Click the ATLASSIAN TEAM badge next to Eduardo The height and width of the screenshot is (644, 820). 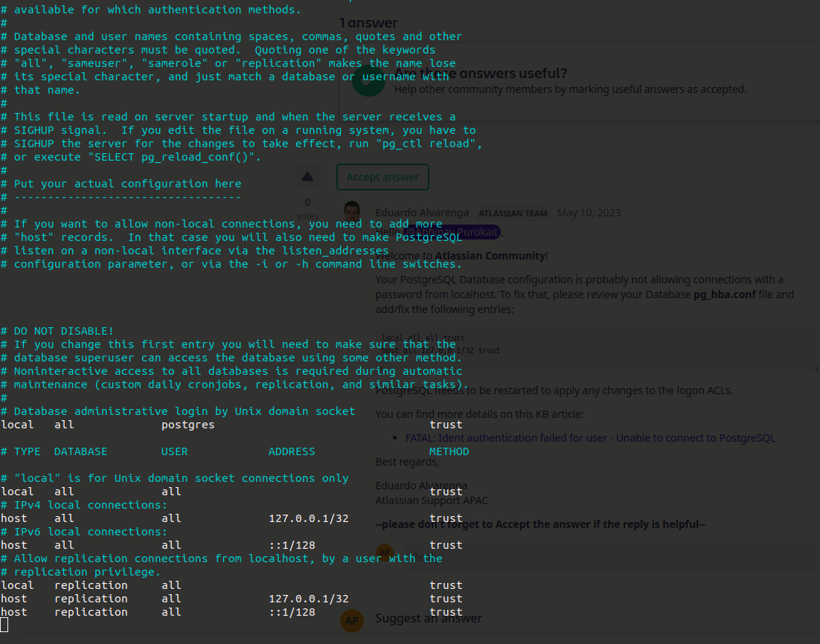click(513, 213)
